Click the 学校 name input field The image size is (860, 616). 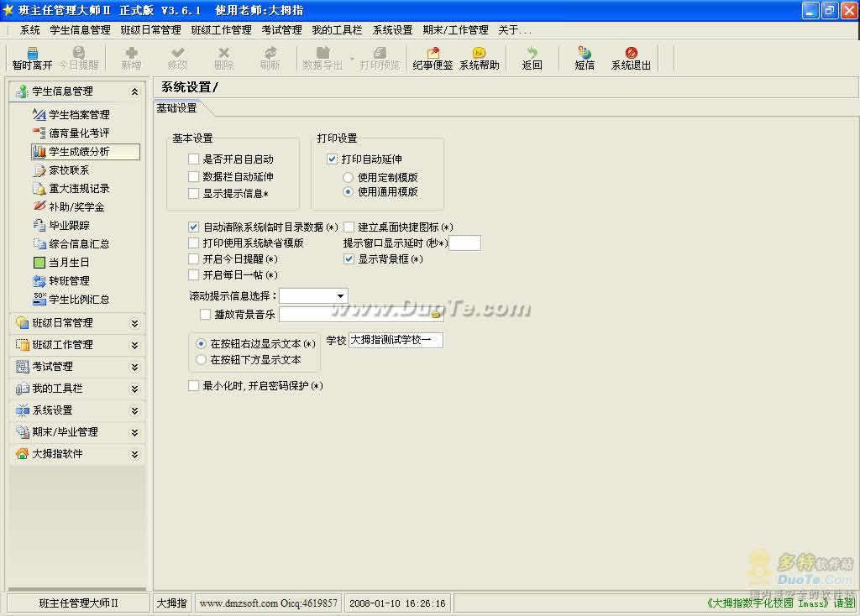click(395, 341)
